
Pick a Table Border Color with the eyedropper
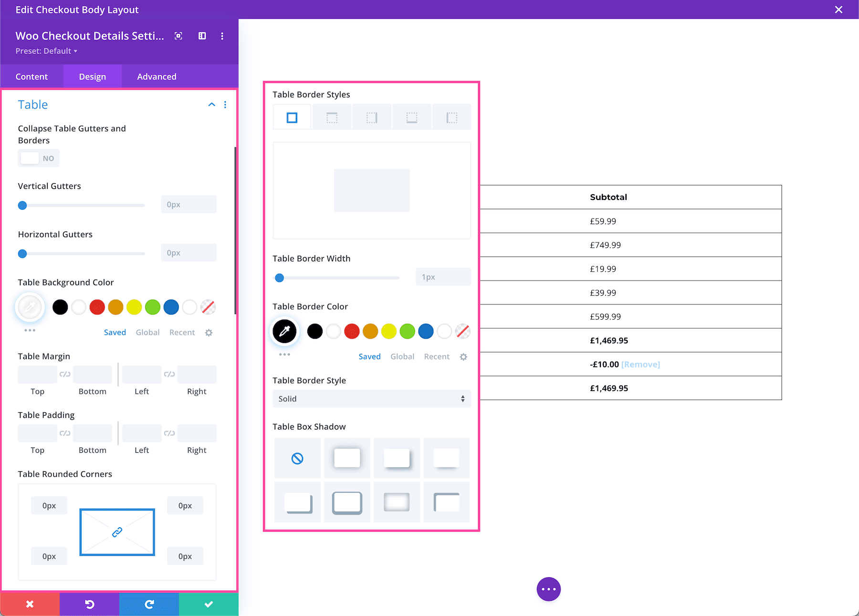[x=284, y=331]
